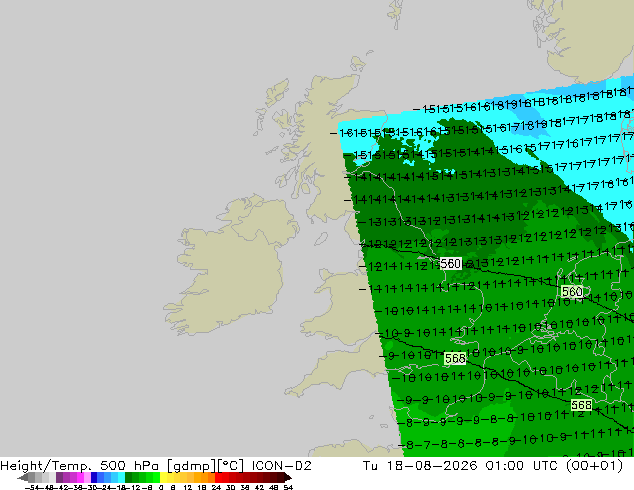Click the 'ICON-D2' model name
This screenshot has height=490, width=634.
[x=281, y=466]
